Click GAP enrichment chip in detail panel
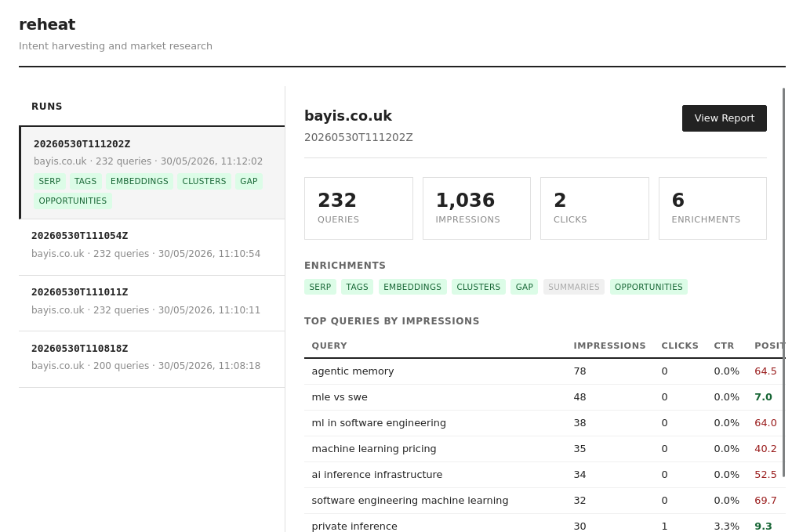This screenshot has height=532, width=792. tap(525, 287)
